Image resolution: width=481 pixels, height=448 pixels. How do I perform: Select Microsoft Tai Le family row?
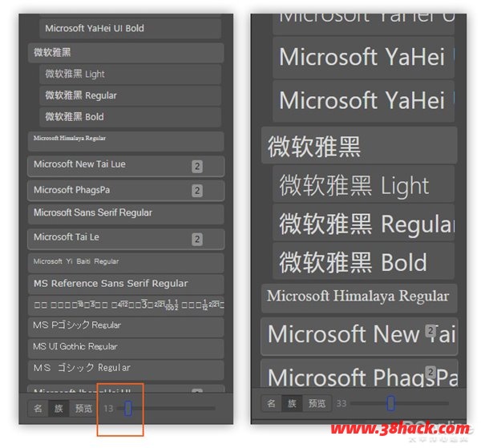point(126,239)
